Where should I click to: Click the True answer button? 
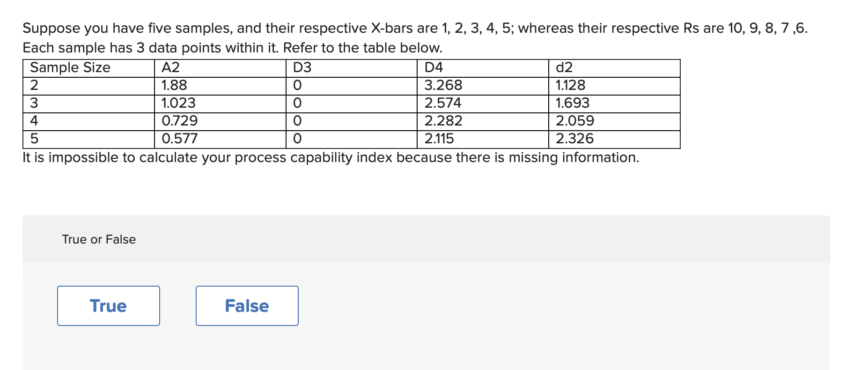108,305
